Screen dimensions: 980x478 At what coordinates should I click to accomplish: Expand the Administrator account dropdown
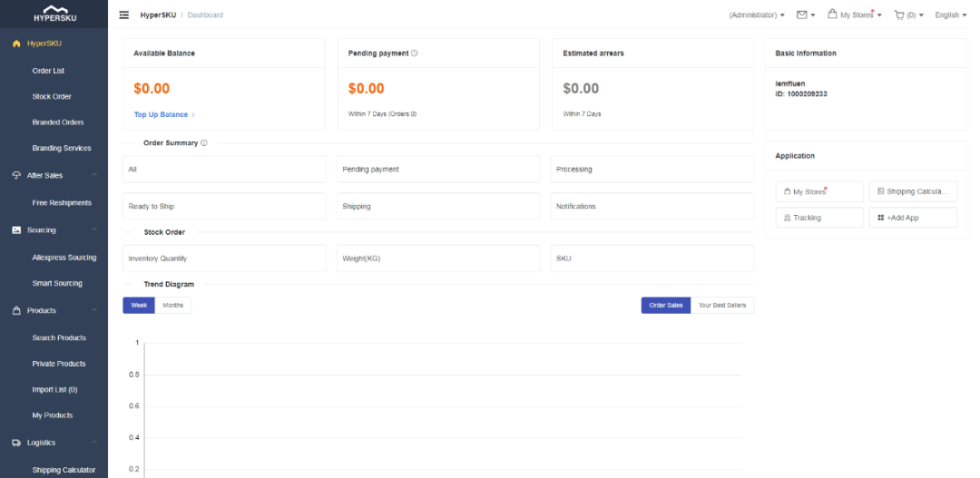tap(757, 15)
